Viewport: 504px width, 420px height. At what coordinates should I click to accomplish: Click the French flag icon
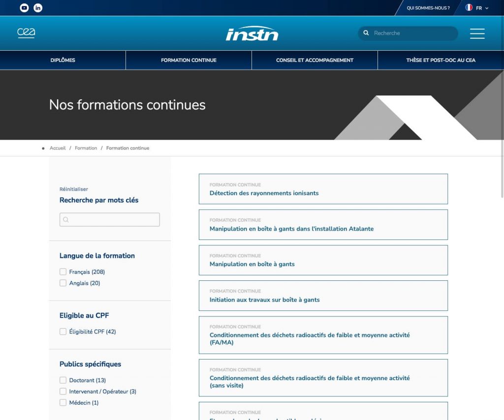[468, 8]
